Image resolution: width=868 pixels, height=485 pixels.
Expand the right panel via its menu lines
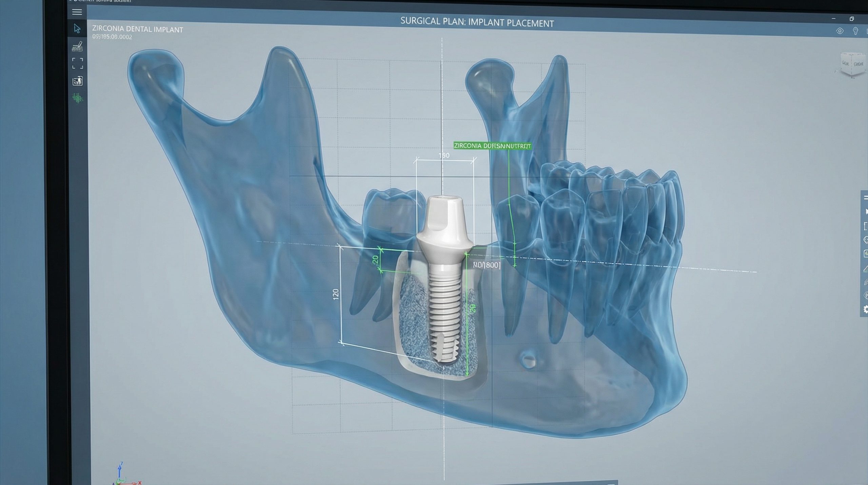(x=866, y=198)
